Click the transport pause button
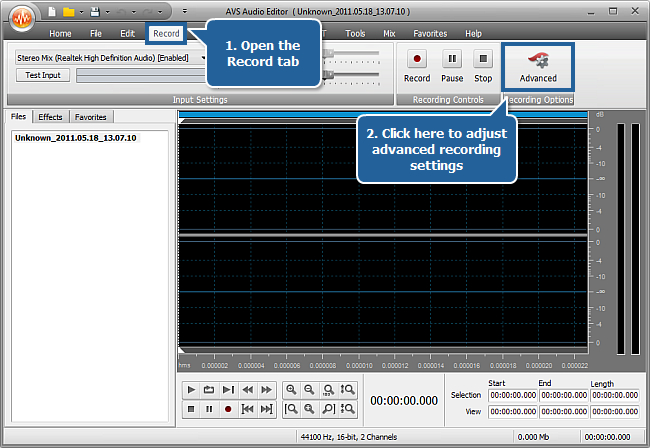The image size is (650, 448). point(209,409)
